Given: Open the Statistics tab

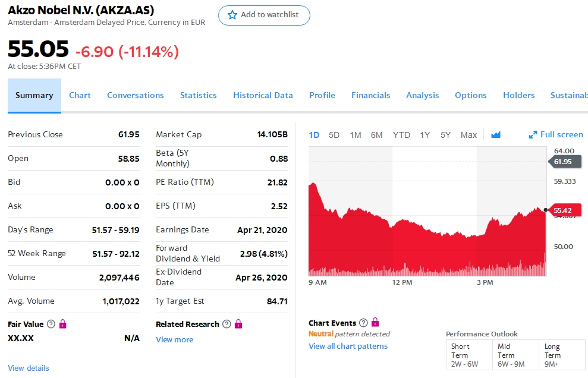Looking at the screenshot, I should (x=198, y=95).
